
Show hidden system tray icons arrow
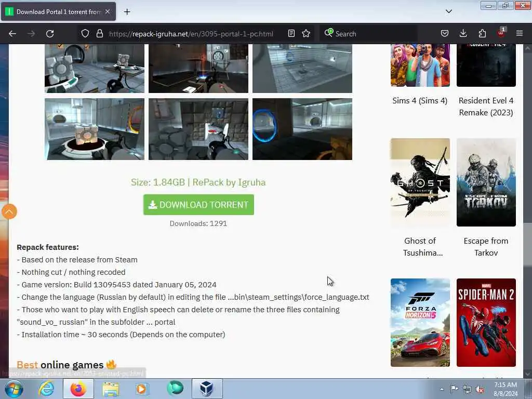(442, 389)
